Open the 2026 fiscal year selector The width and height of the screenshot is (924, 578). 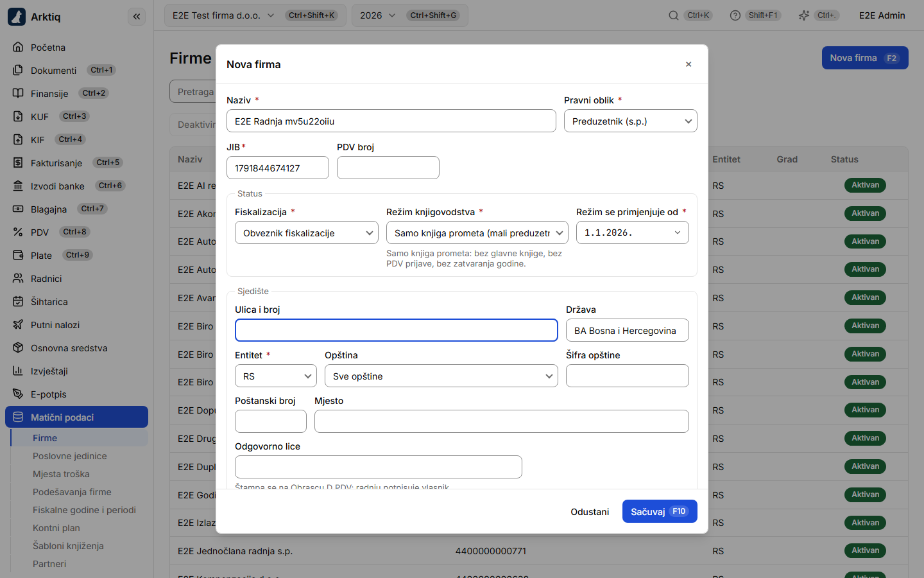point(410,15)
